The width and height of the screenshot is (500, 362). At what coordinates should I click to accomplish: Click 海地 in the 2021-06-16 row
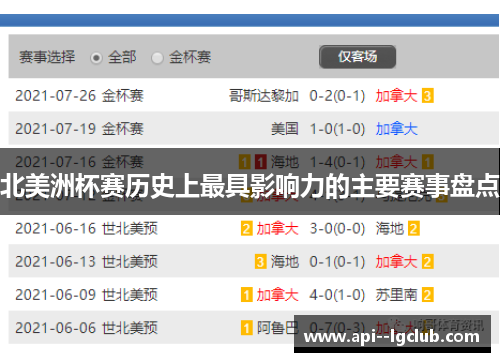point(390,228)
